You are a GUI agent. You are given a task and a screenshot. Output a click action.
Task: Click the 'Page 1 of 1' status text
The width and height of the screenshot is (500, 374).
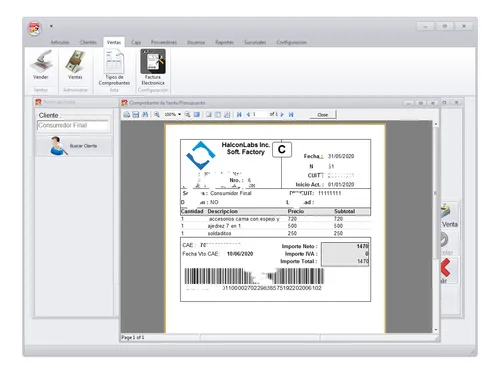pyautogui.click(x=133, y=337)
